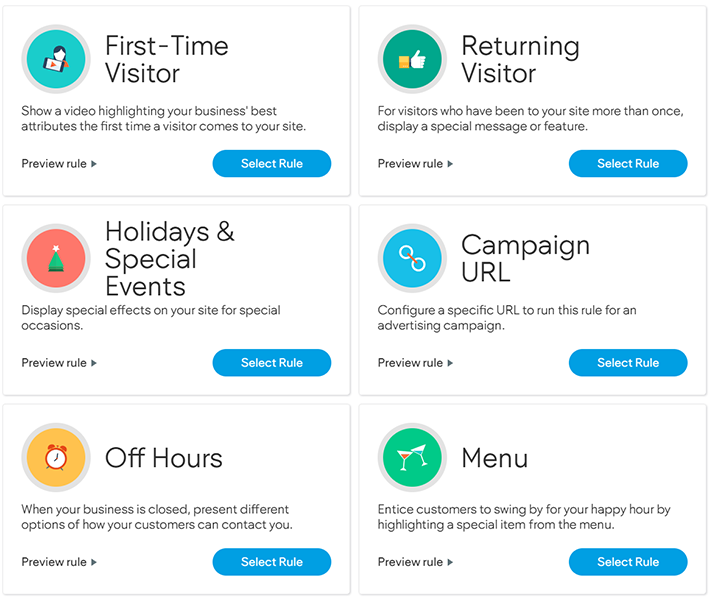
Task: Click the Off Hours card title
Action: (x=164, y=459)
